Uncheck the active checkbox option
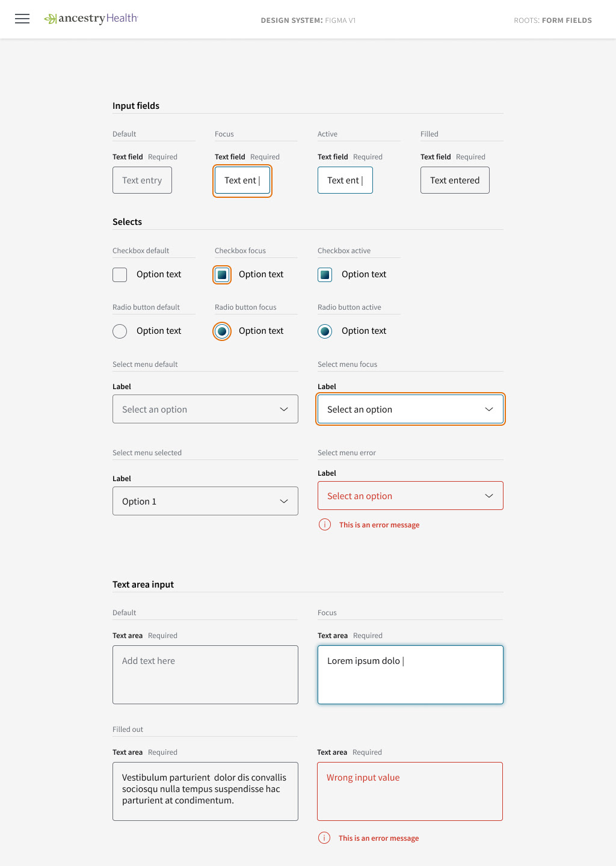The width and height of the screenshot is (616, 866). pyautogui.click(x=325, y=275)
